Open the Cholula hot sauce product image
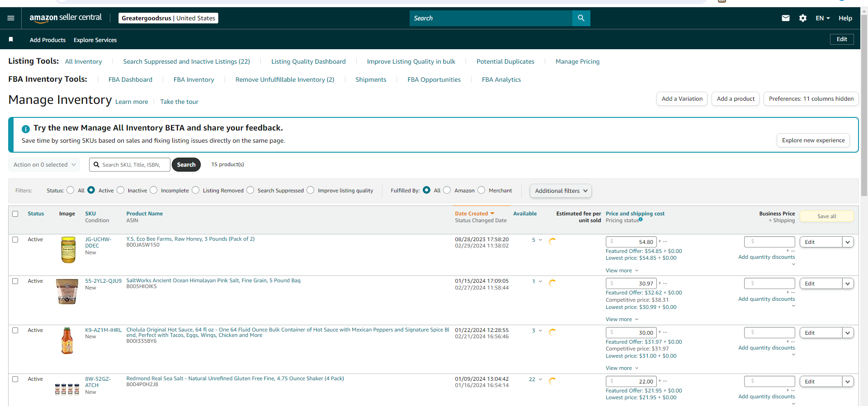868x406 pixels. tap(67, 341)
